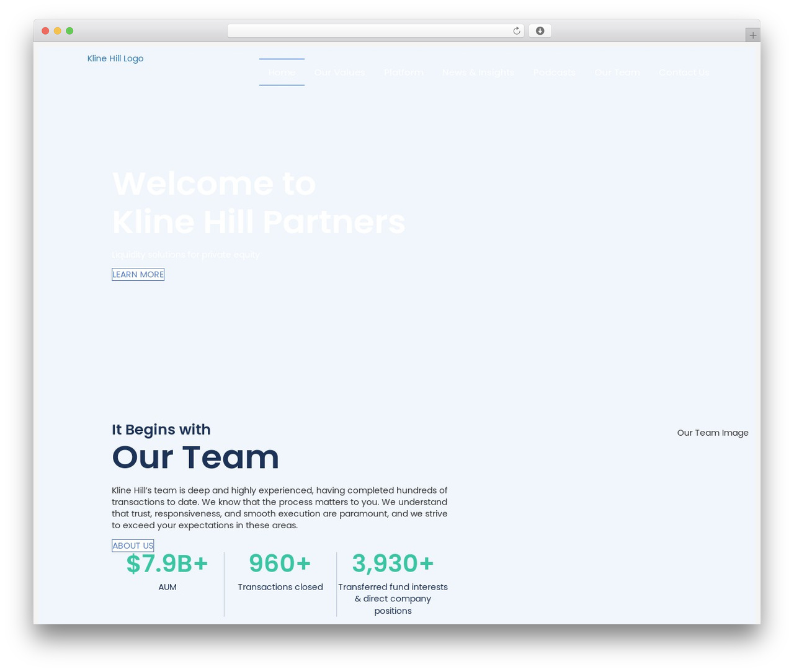Go to Contact Us page

(x=684, y=73)
